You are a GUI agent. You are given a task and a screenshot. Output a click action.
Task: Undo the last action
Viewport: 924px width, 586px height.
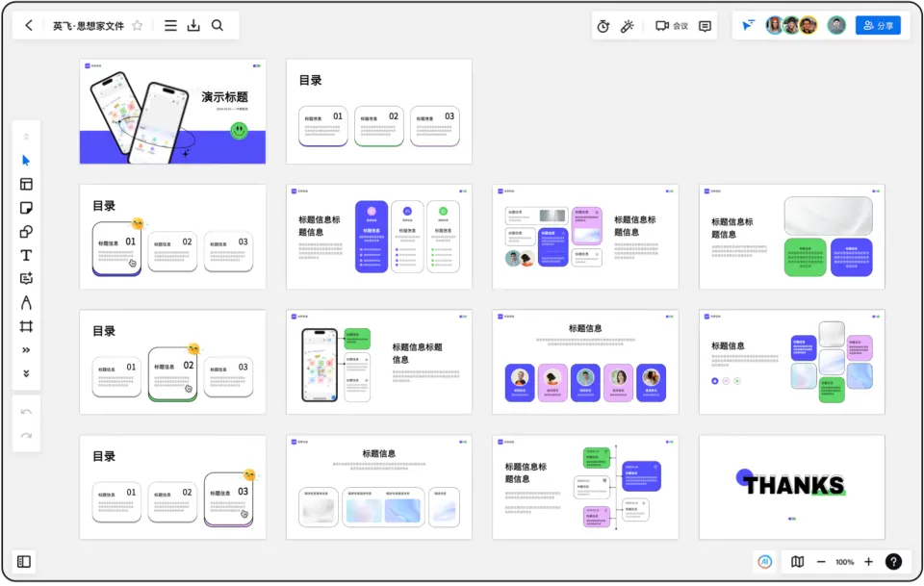[26, 412]
